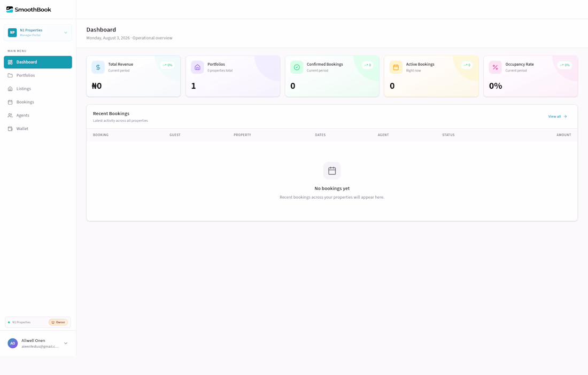Click the AMOUNT column header

(x=563, y=135)
